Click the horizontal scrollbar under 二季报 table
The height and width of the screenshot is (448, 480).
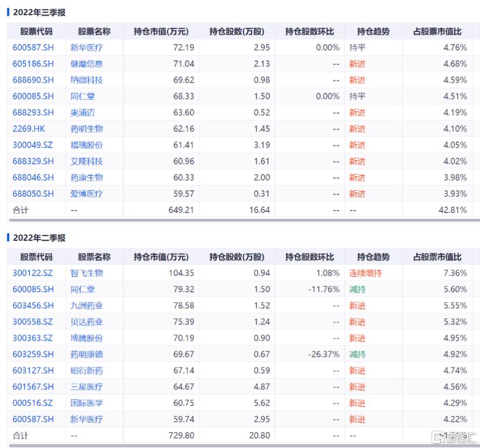244,446
